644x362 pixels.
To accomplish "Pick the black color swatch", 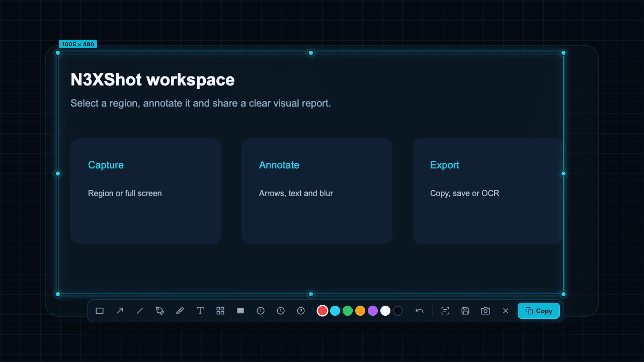I will coord(398,311).
